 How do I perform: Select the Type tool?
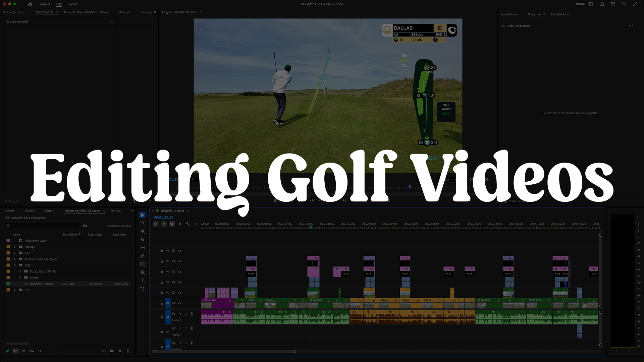[x=142, y=281]
